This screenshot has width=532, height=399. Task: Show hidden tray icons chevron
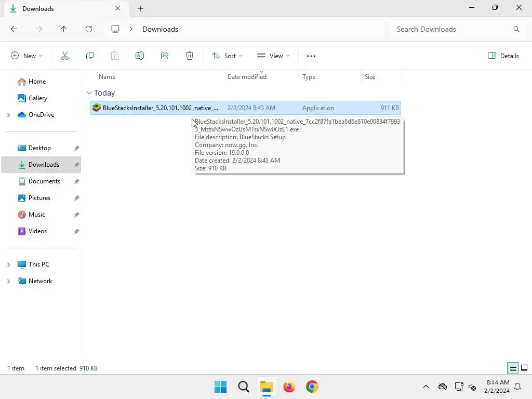[426, 387]
